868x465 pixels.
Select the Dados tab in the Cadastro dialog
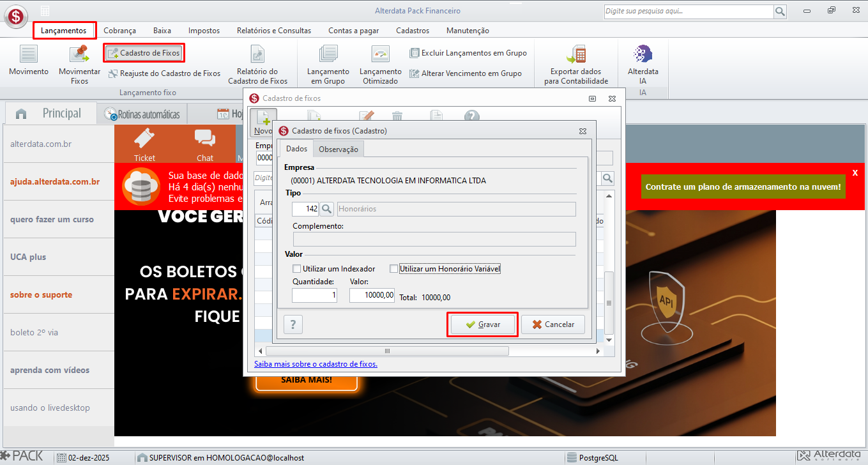[296, 149]
